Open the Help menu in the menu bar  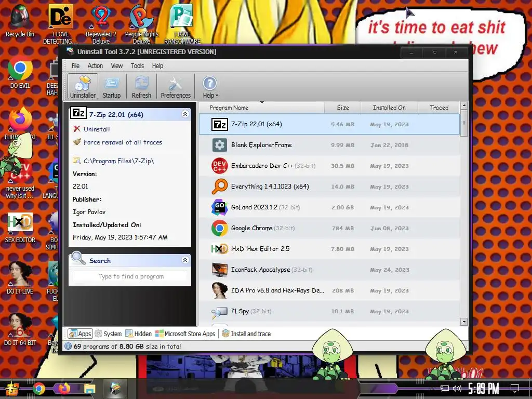pos(157,66)
